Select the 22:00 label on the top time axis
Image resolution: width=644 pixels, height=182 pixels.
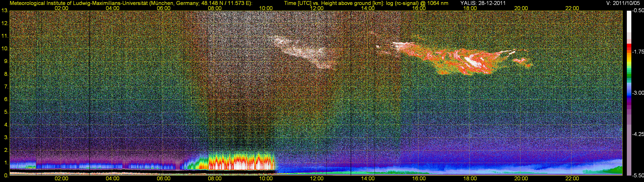click(x=572, y=8)
